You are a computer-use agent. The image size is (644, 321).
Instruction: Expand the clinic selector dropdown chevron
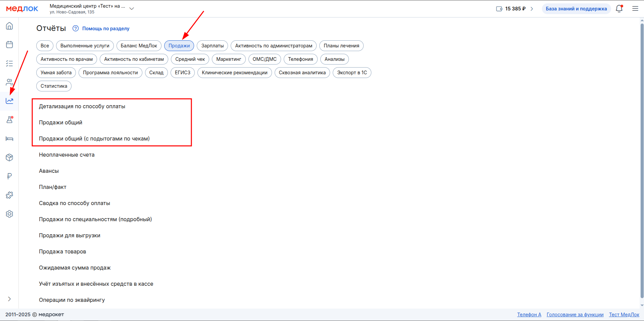click(132, 9)
